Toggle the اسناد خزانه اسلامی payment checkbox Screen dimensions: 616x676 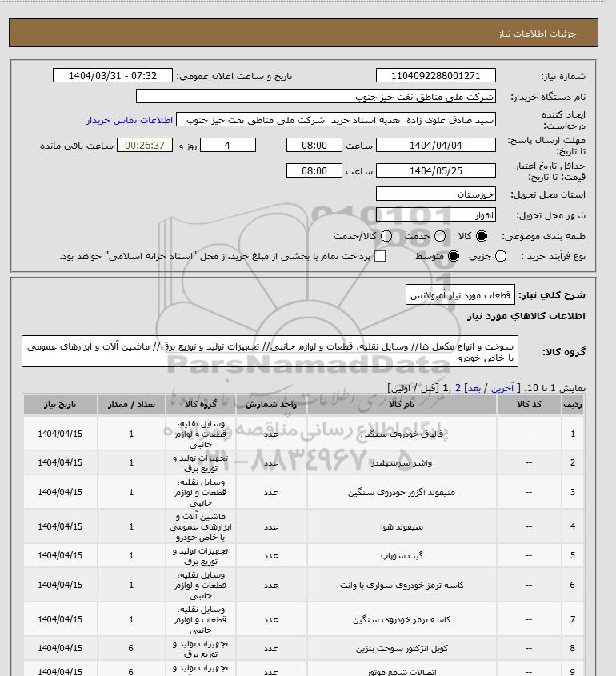click(x=380, y=257)
